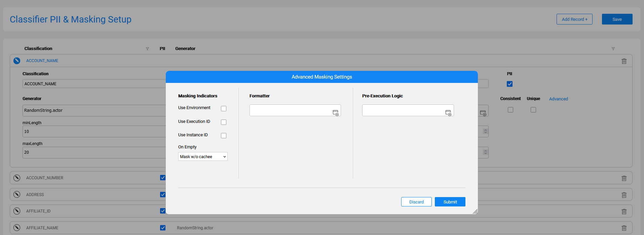Click Add Record + button
This screenshot has width=644, height=235.
[x=574, y=19]
